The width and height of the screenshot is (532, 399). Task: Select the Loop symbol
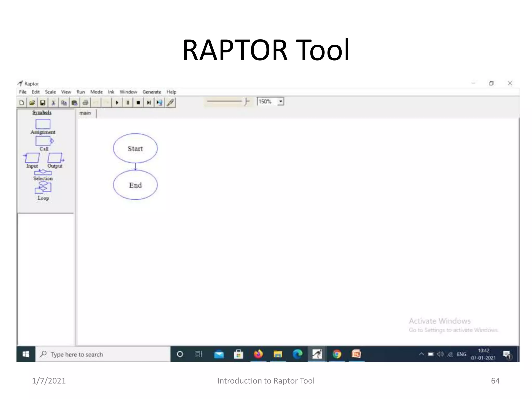43,188
